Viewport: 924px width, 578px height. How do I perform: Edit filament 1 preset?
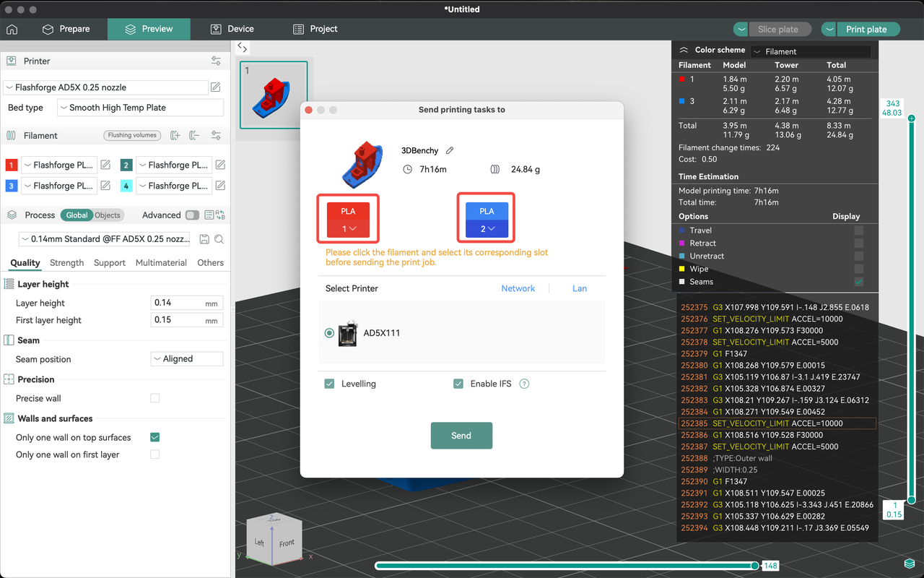(105, 165)
